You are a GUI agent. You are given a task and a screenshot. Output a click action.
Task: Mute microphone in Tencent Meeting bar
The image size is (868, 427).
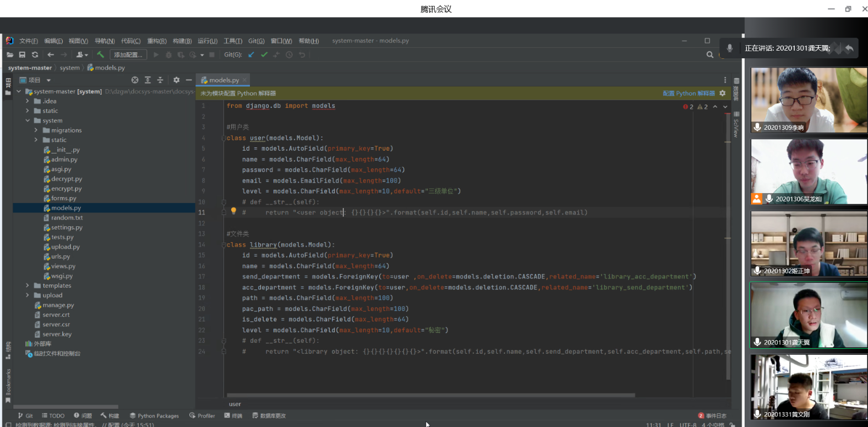[x=729, y=48]
